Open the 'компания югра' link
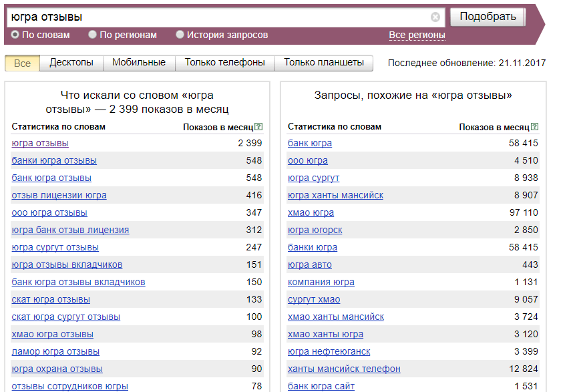This screenshot has height=392, width=569. point(321,282)
